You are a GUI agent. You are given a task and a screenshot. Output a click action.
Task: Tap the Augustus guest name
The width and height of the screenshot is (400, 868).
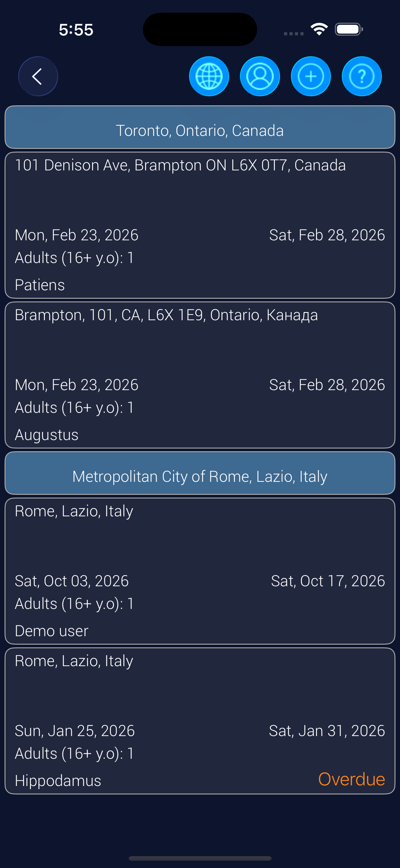coord(47,435)
